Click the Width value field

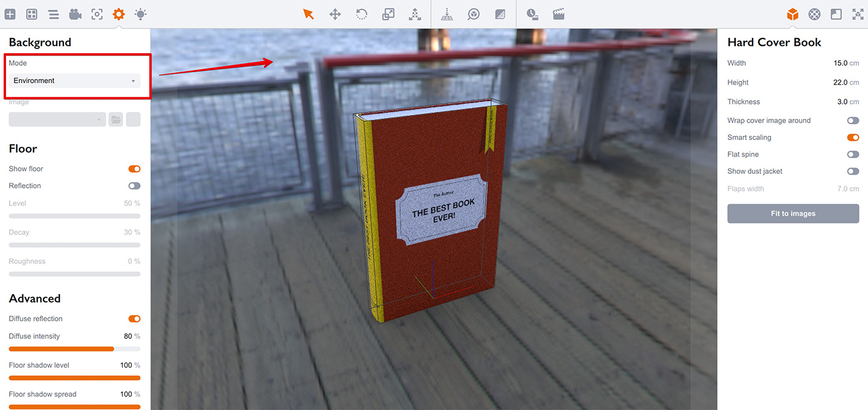click(840, 63)
